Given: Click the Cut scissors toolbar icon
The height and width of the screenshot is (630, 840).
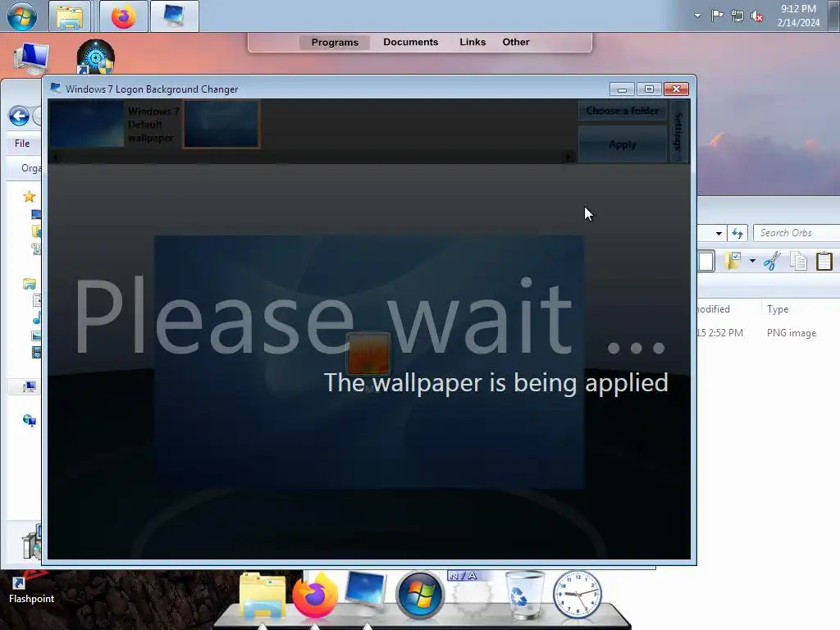Looking at the screenshot, I should coord(772,261).
